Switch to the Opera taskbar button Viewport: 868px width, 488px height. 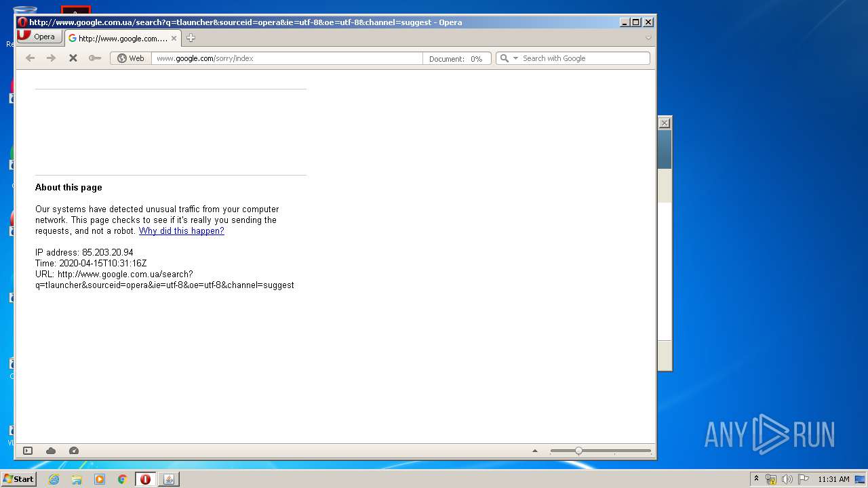pyautogui.click(x=145, y=479)
